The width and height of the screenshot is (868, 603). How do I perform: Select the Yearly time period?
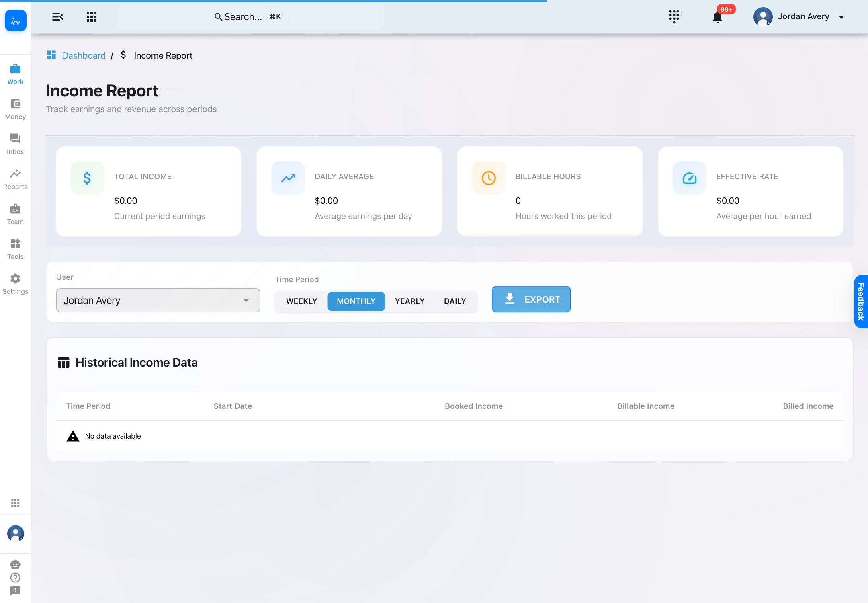(x=409, y=301)
